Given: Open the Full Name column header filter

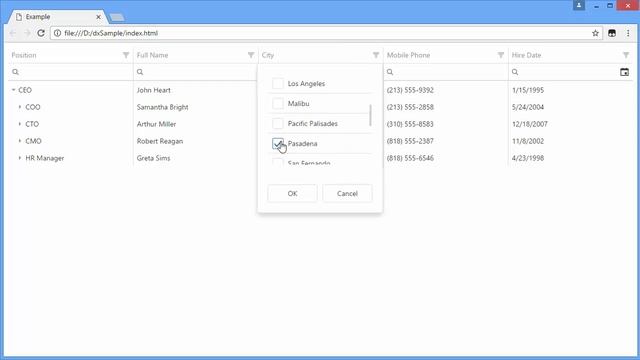Looking at the screenshot, I should [251, 55].
